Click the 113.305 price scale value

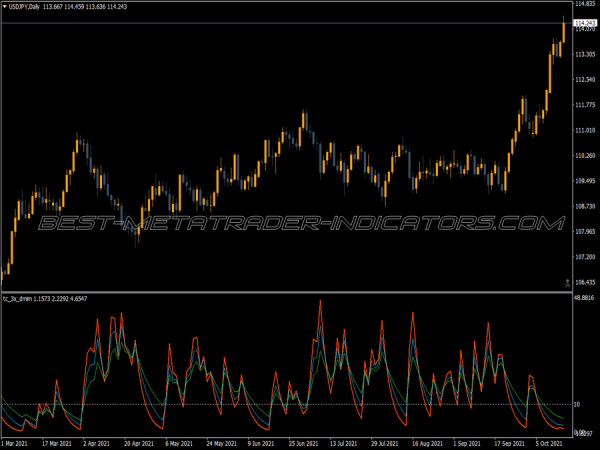point(583,55)
